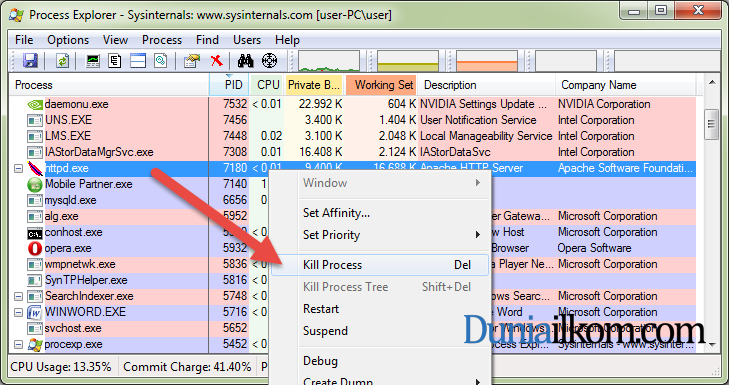This screenshot has width=729, height=385.
Task: Collapse the procexp.exe process tree
Action: [x=18, y=345]
